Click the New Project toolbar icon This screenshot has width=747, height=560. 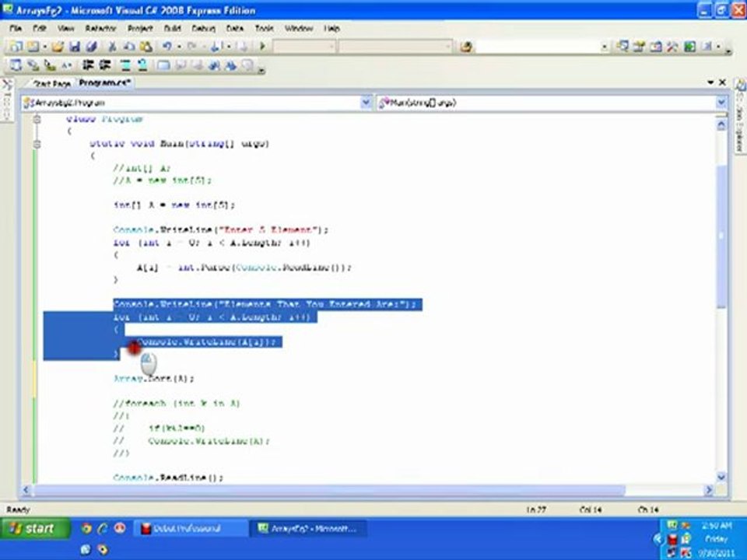[16, 46]
